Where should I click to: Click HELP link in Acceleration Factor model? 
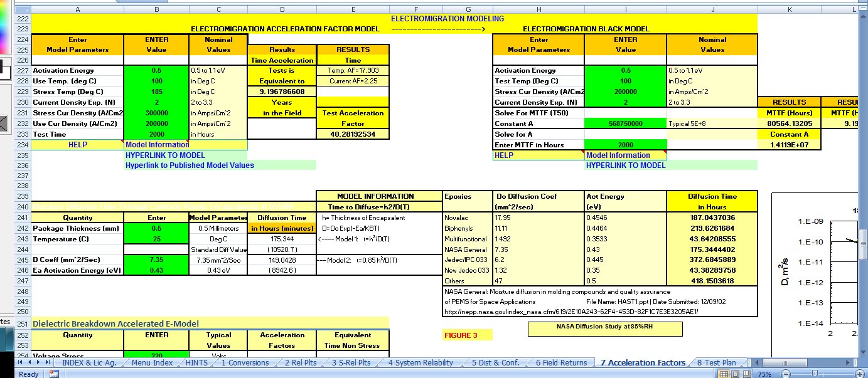[x=77, y=145]
